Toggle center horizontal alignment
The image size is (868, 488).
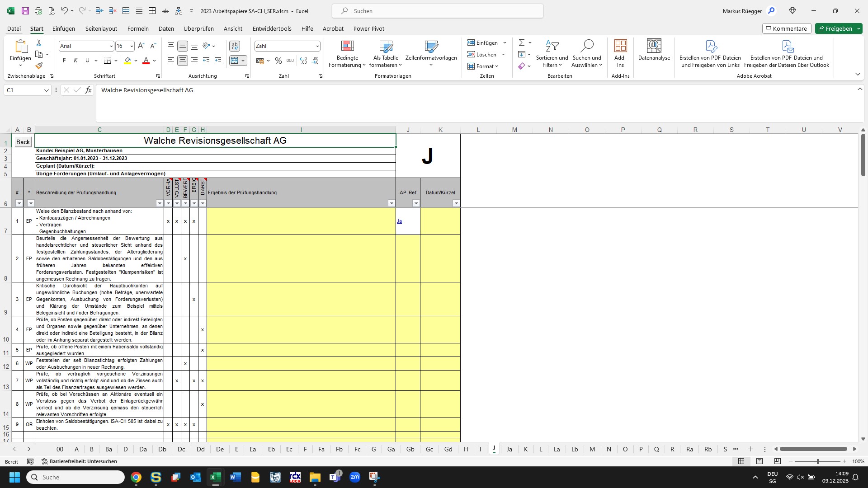point(183,61)
